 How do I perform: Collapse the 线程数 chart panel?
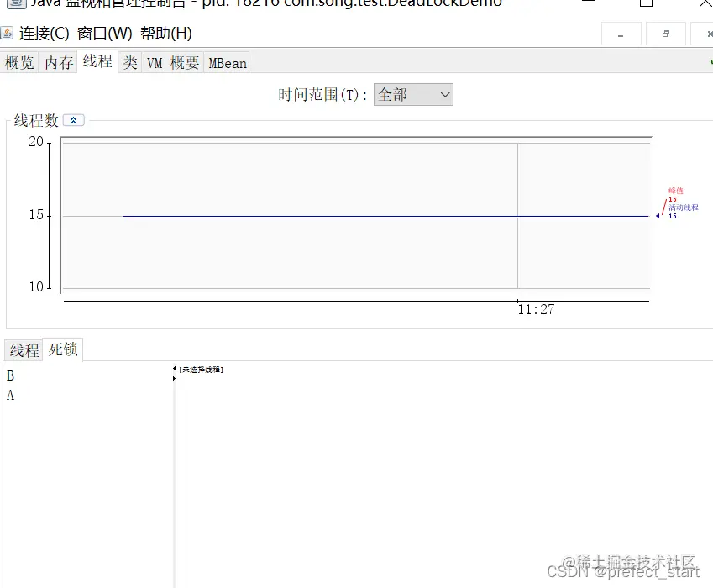pos(73,120)
